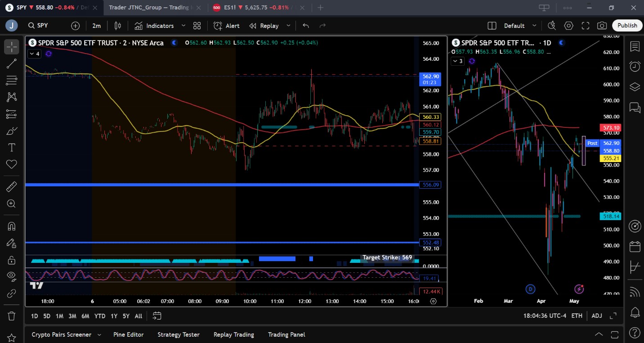Expand the Indicators favorites dropdown arrow
This screenshot has height=343, width=644.
[183, 26]
